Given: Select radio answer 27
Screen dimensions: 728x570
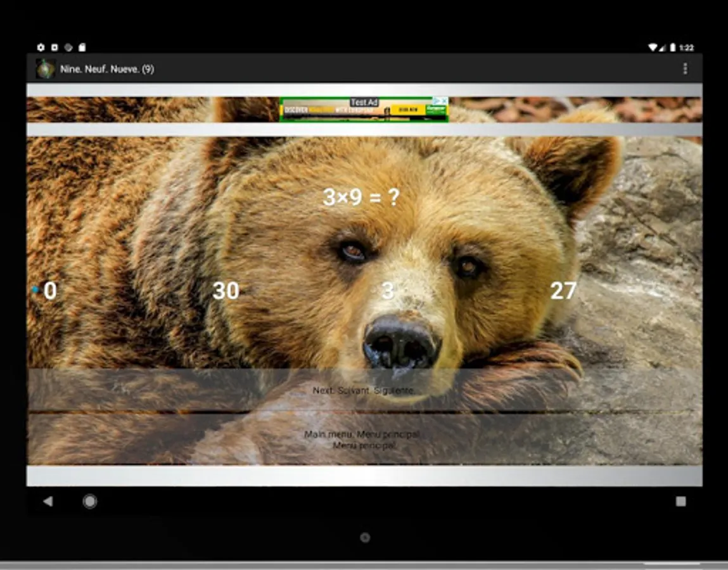Looking at the screenshot, I should click(563, 291).
